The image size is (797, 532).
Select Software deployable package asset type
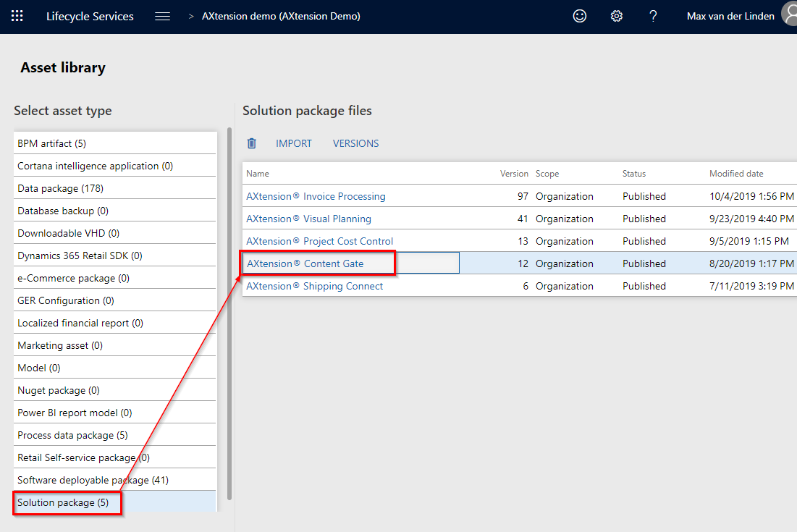point(93,480)
